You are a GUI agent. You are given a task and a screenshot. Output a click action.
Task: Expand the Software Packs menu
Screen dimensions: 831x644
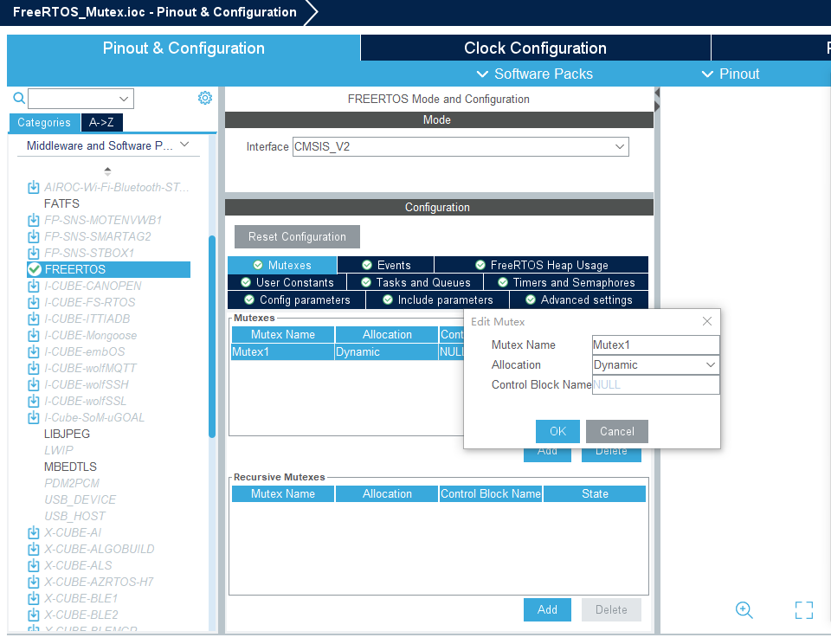535,74
